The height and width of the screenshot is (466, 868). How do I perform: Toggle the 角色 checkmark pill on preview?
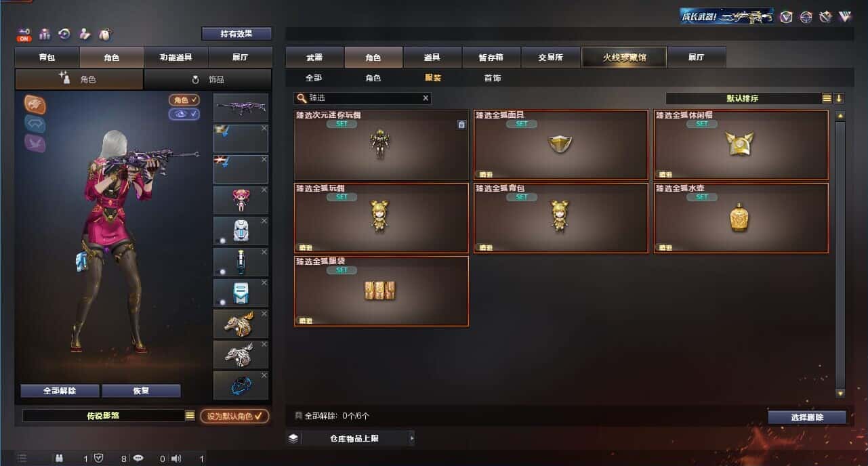click(184, 100)
